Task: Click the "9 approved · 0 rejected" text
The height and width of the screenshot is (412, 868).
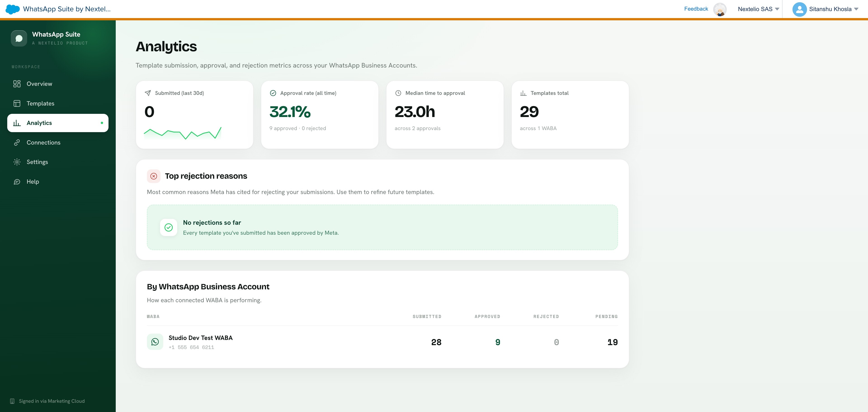Action: click(297, 128)
